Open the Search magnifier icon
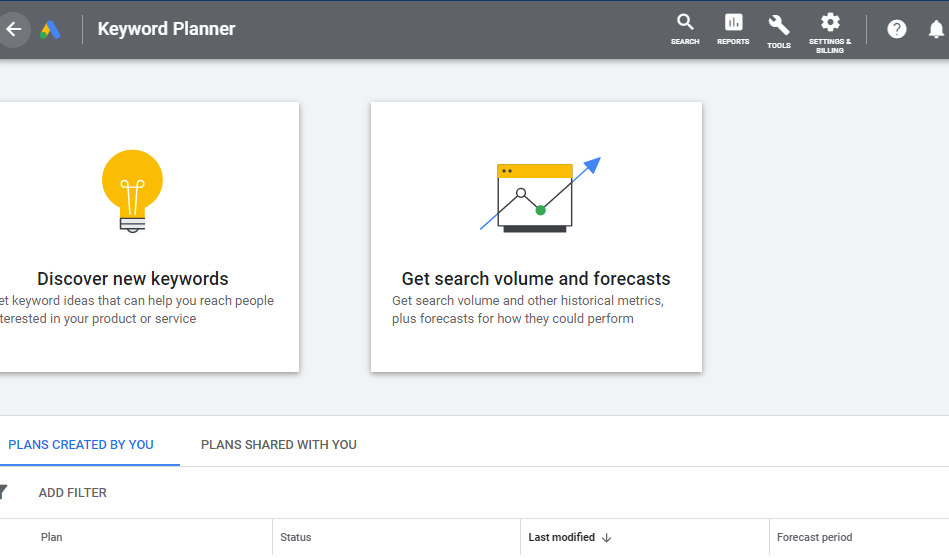 point(685,22)
